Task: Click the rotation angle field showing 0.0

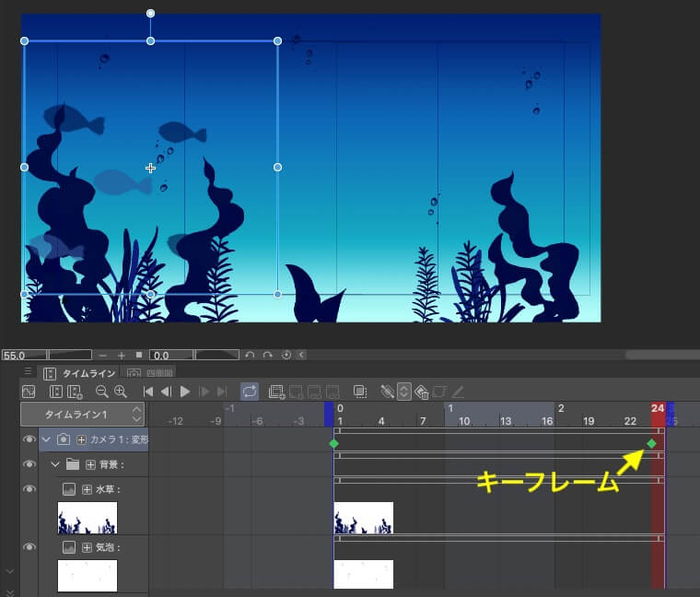Action: pos(171,355)
